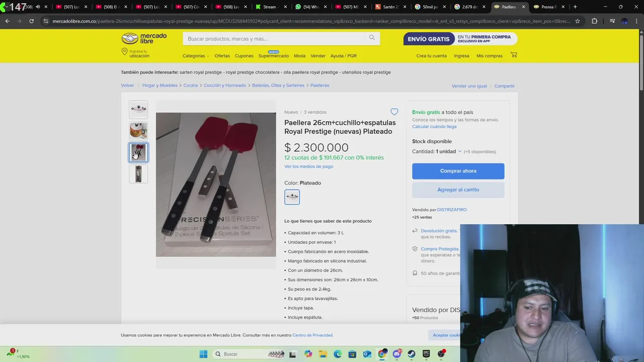Open the browser extensions puzzle icon

tap(594, 21)
